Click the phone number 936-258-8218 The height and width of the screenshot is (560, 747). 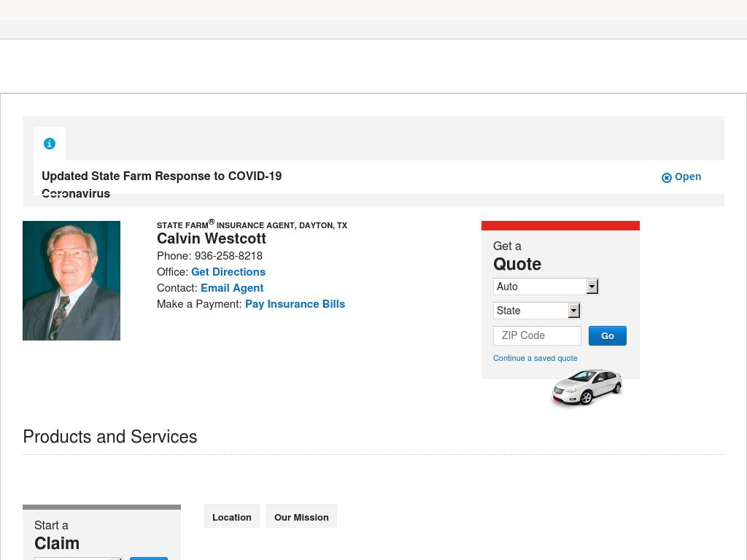point(228,256)
